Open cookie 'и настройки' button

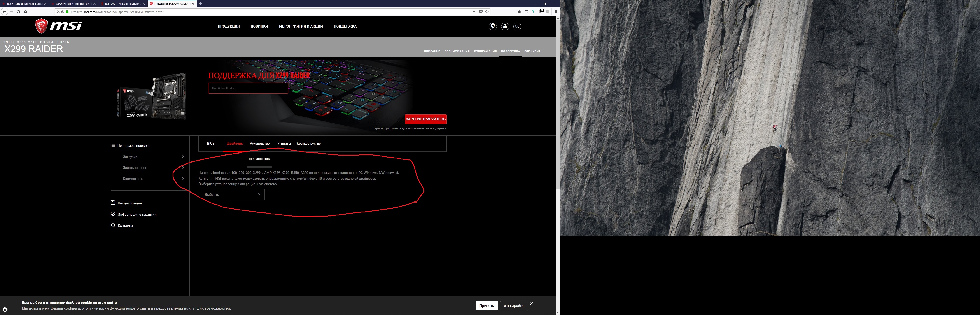tap(514, 306)
